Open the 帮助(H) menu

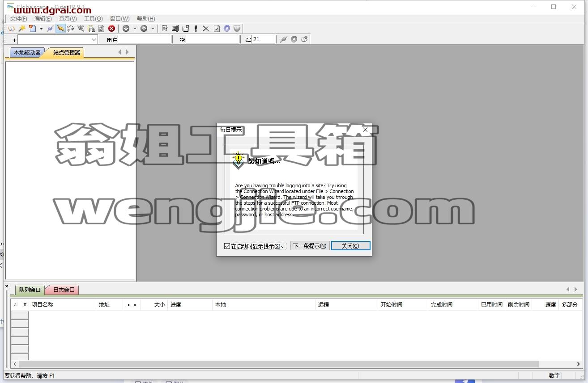[x=146, y=19]
